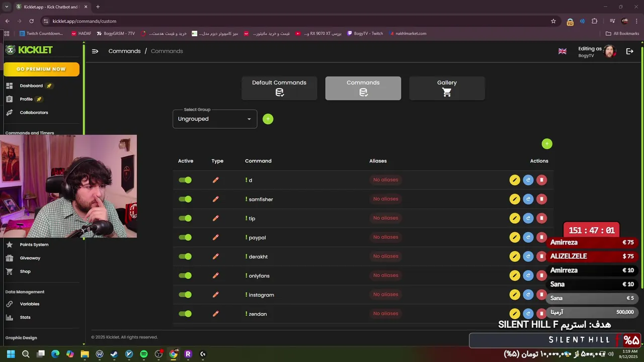Open the Select Group dropdown
The image size is (644, 362).
point(215,119)
